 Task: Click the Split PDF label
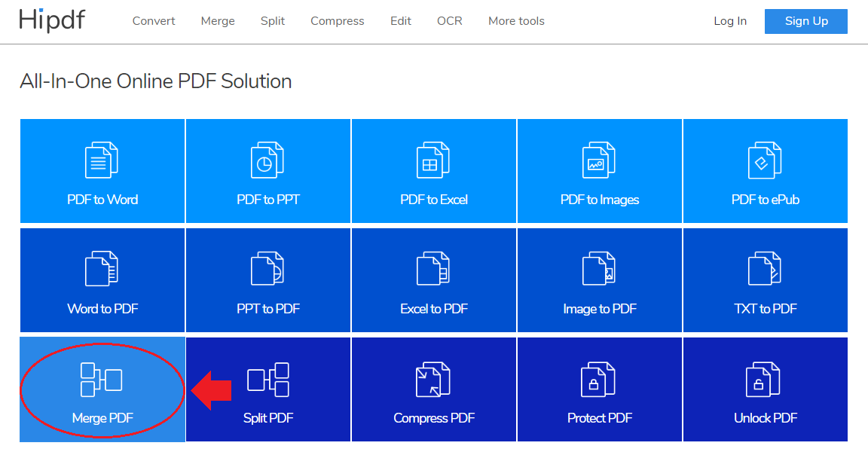pos(268,418)
